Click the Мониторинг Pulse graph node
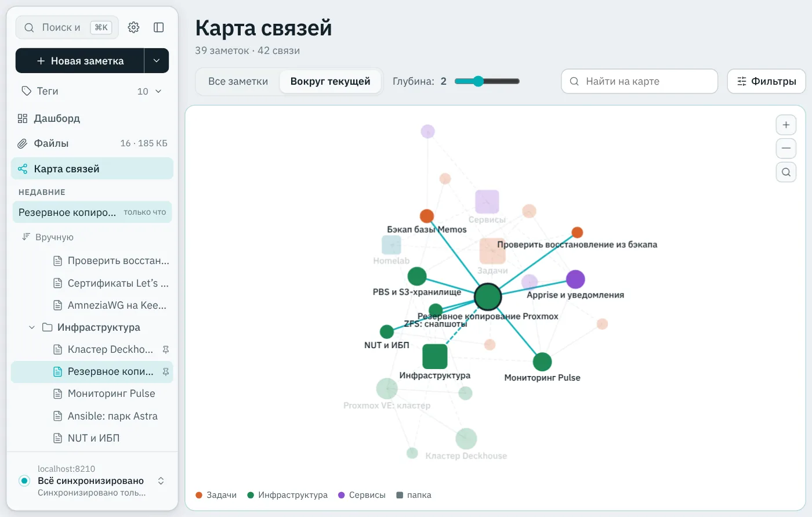This screenshot has height=517, width=812. pyautogui.click(x=542, y=362)
